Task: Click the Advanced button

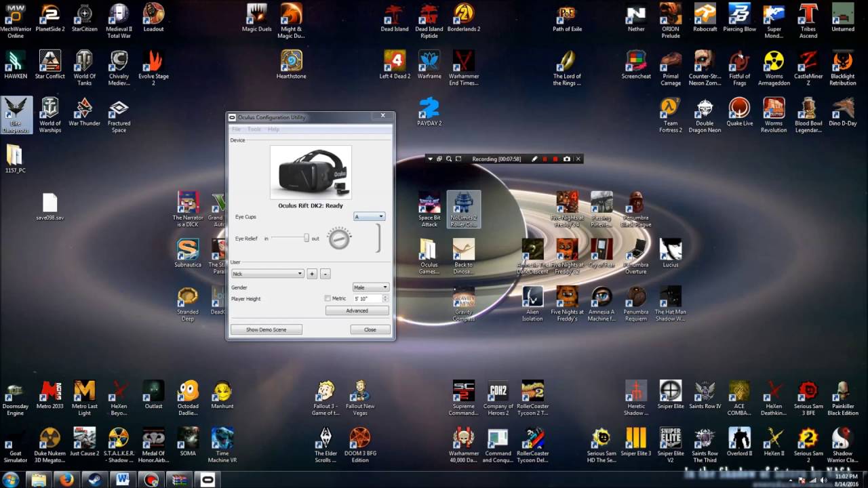Action: click(357, 310)
